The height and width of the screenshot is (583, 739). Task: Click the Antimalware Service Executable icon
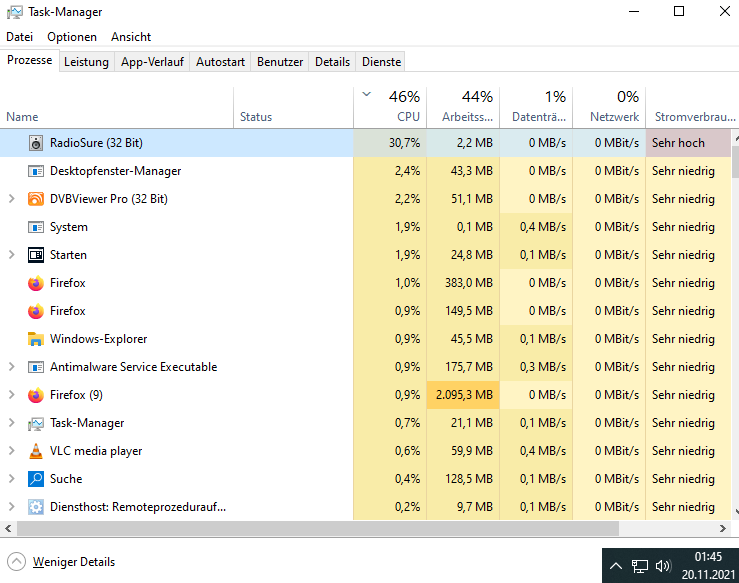click(36, 367)
